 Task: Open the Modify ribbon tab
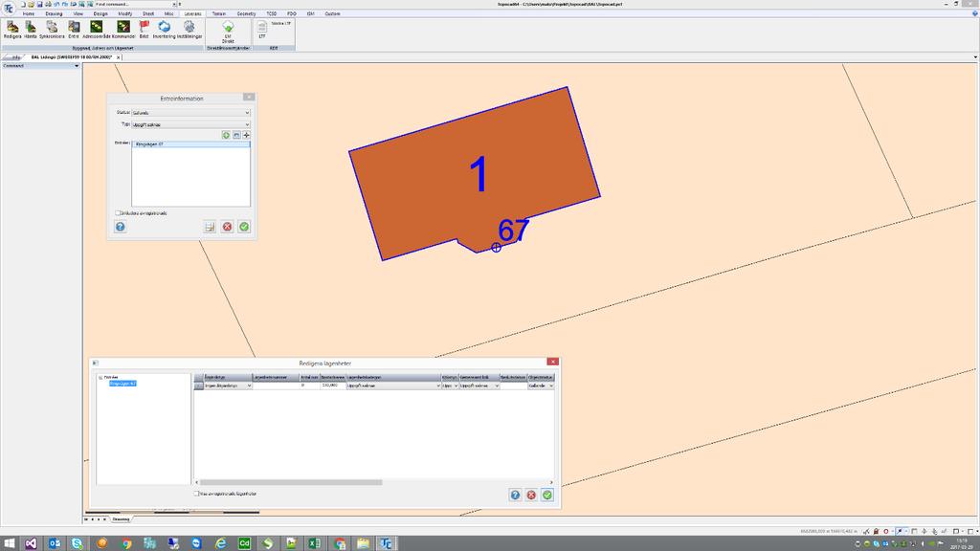click(125, 13)
